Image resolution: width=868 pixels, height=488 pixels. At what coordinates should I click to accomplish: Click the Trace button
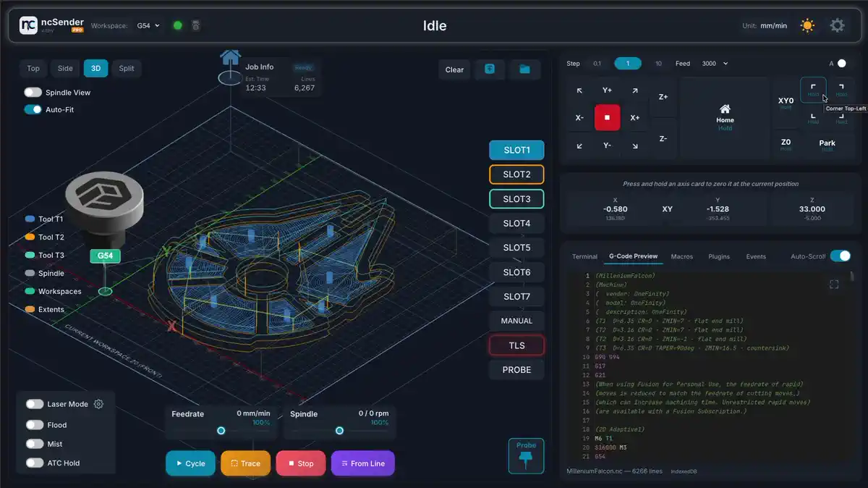(x=245, y=463)
